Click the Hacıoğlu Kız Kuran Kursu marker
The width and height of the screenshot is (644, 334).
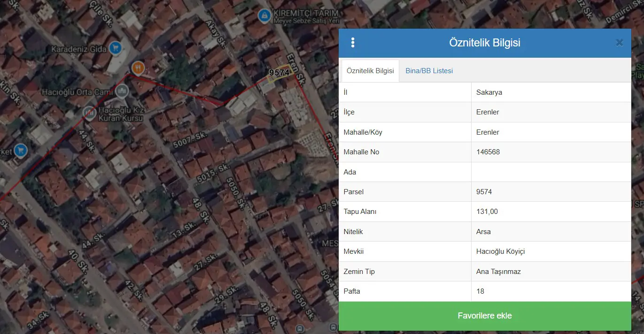[89, 113]
